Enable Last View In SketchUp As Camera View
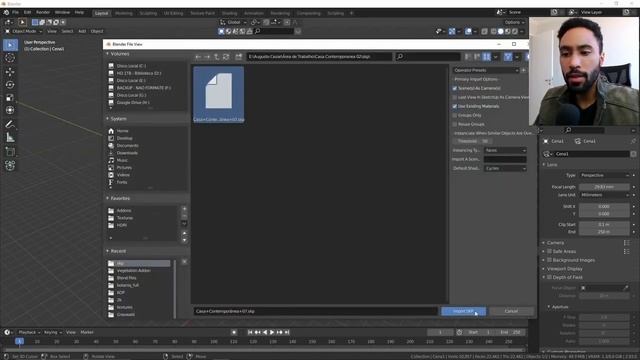Image resolution: width=640 pixels, height=360 pixels. click(455, 98)
